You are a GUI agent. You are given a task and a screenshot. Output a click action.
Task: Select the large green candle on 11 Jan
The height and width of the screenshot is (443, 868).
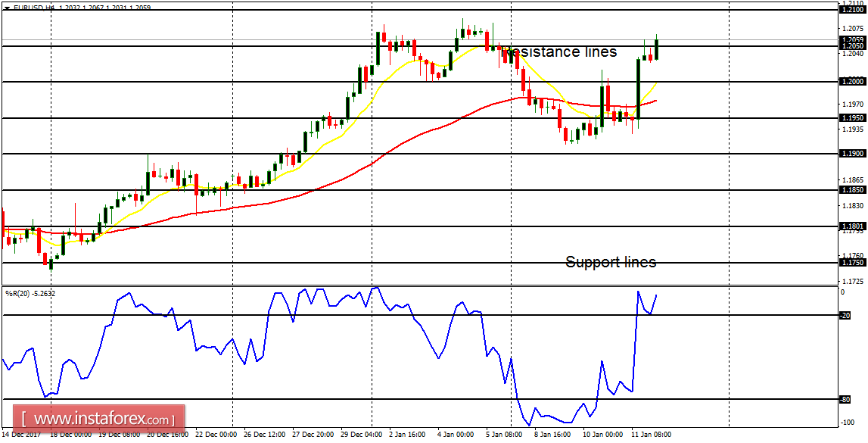[x=638, y=89]
